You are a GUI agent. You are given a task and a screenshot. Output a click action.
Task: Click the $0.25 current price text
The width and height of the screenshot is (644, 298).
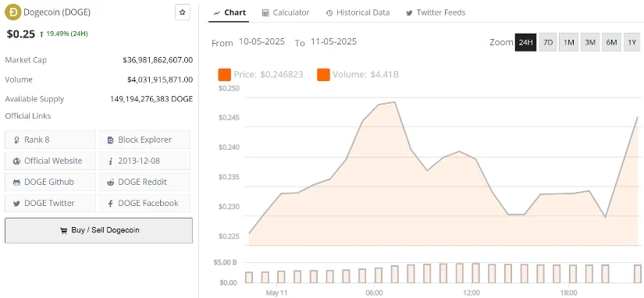tap(20, 34)
